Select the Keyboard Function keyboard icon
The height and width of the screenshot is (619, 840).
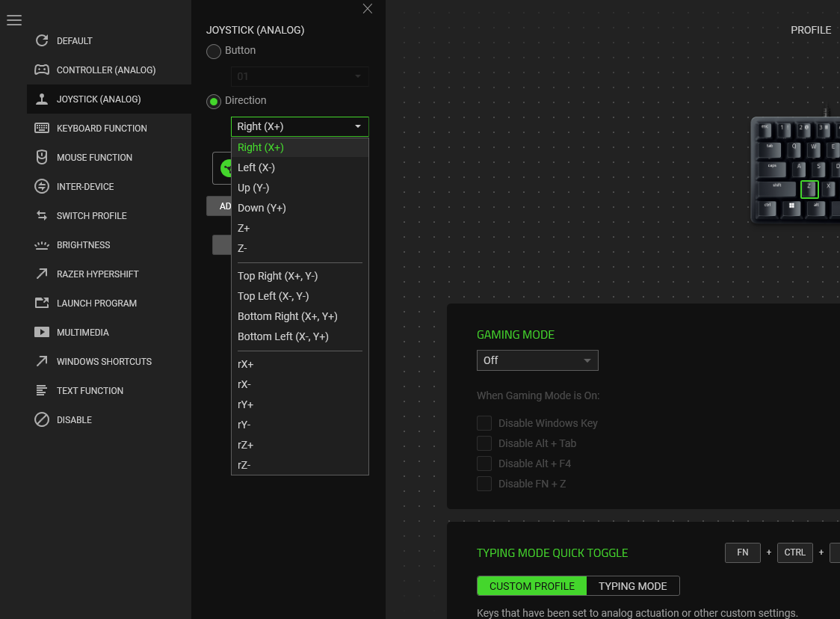[42, 128]
